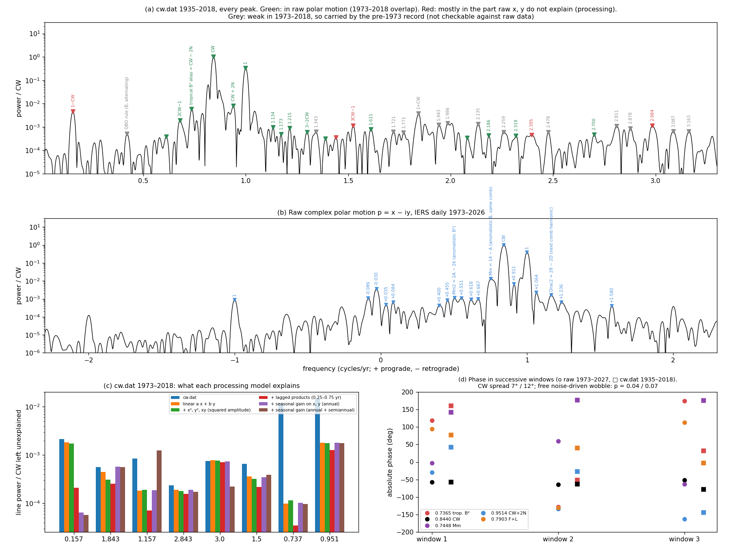Image resolution: width=747 pixels, height=560 pixels.
Task: Click the blue cw.dat legend swatch in panel (c)
Action: click(175, 398)
